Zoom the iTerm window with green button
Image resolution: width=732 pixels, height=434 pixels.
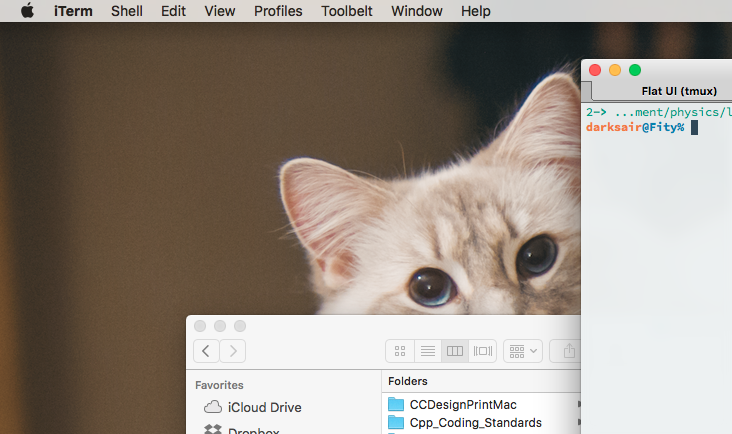coord(635,70)
